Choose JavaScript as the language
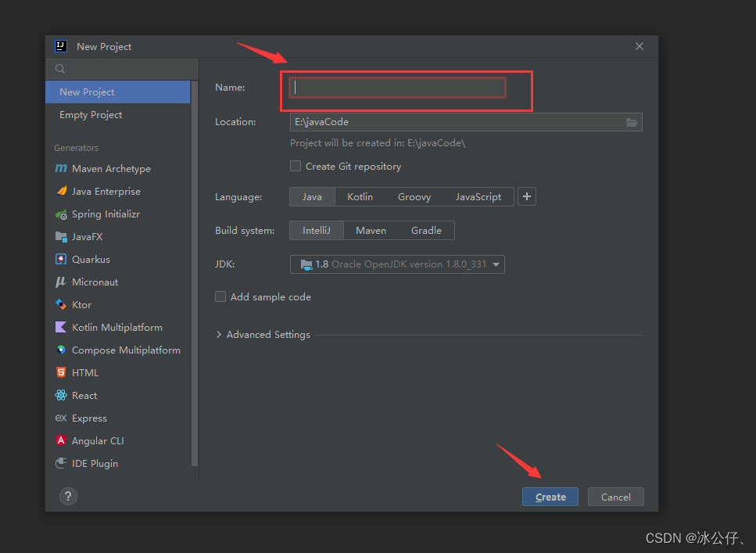 tap(478, 197)
